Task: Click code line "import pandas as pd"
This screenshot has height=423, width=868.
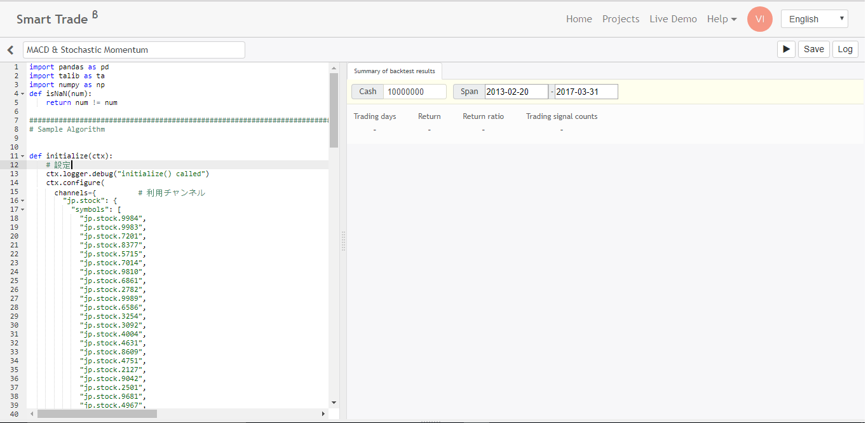Action: point(69,67)
